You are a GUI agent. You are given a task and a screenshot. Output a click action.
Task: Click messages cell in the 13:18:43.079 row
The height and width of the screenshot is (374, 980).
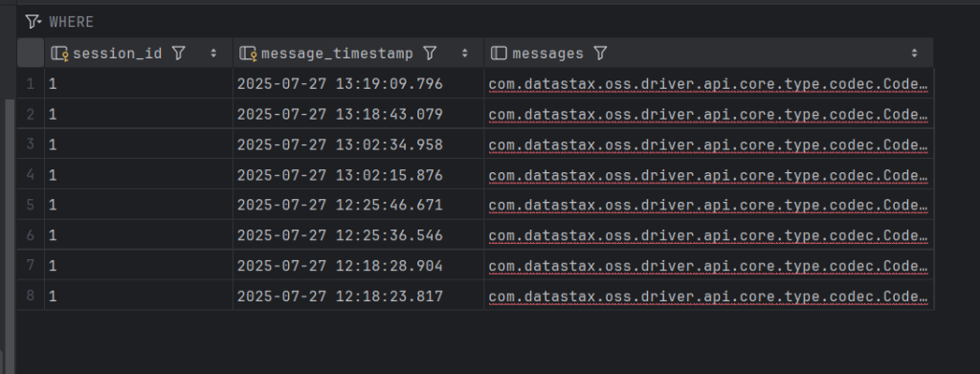click(x=709, y=114)
